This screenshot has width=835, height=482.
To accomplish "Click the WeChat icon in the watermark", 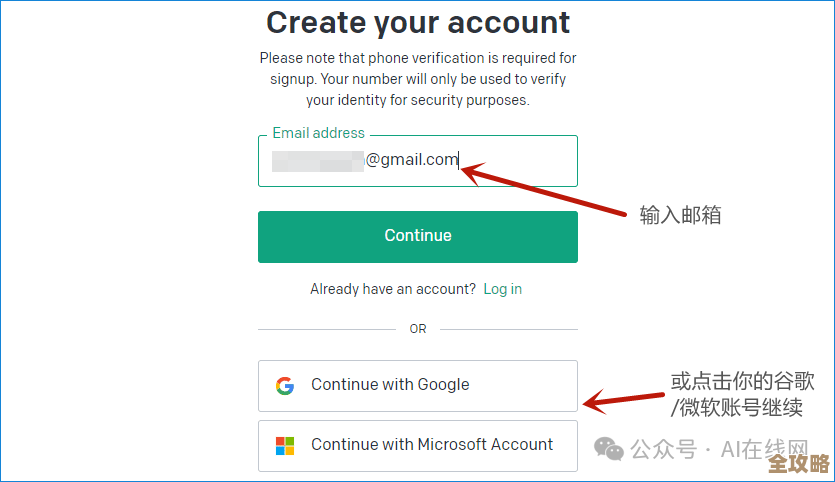I will (613, 448).
